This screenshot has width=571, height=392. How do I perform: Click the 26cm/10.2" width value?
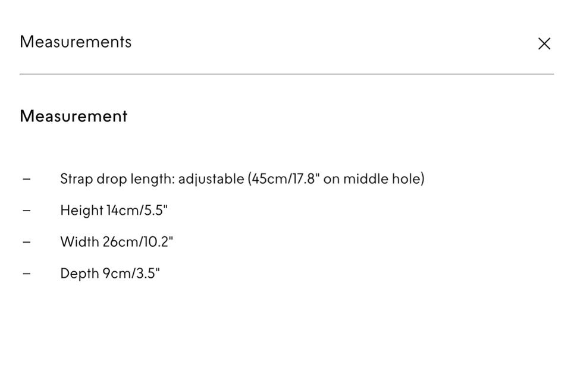coord(138,242)
